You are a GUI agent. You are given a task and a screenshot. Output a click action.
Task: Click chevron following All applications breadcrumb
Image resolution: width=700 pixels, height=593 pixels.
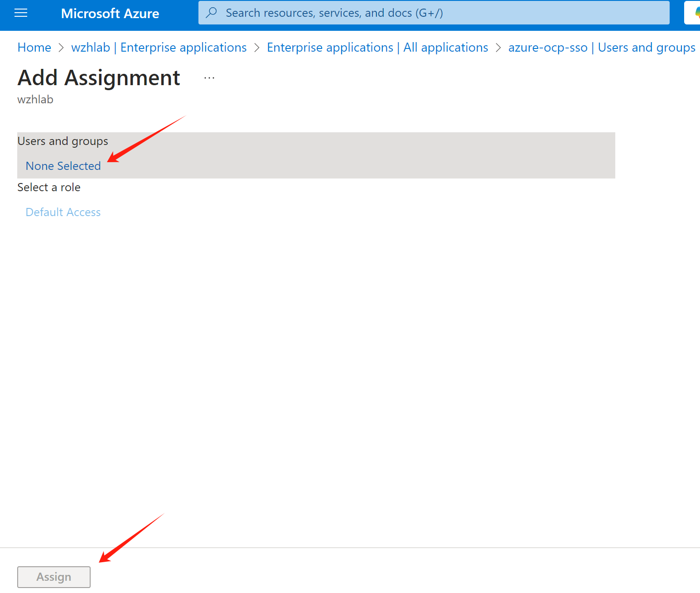point(498,48)
